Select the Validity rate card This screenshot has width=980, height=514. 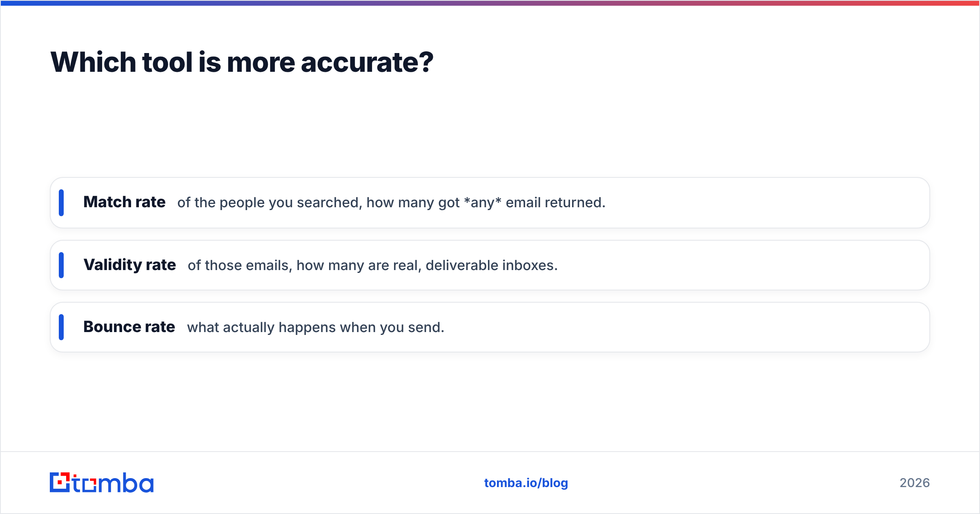pyautogui.click(x=490, y=265)
